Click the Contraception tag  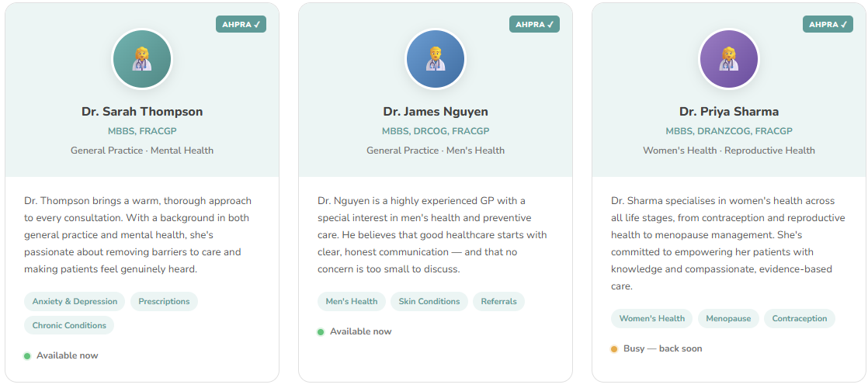coord(800,318)
